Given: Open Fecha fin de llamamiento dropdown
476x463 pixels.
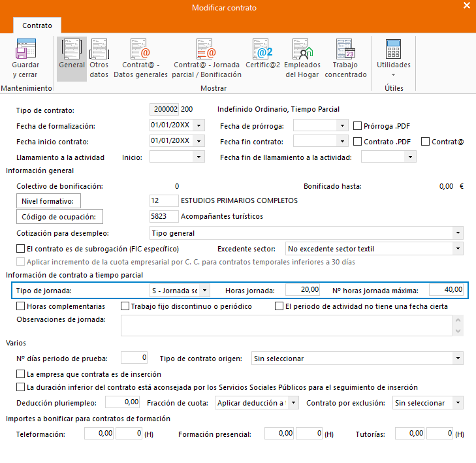Looking at the screenshot, I should click(x=410, y=157).
